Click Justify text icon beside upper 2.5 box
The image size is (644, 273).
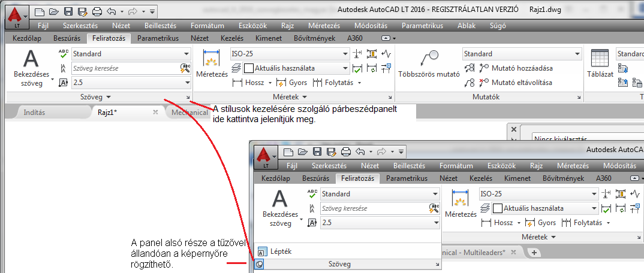pos(63,83)
